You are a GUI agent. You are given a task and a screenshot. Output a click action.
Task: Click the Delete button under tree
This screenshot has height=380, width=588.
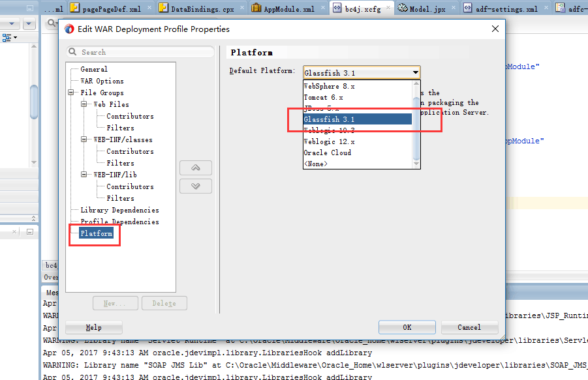click(164, 303)
